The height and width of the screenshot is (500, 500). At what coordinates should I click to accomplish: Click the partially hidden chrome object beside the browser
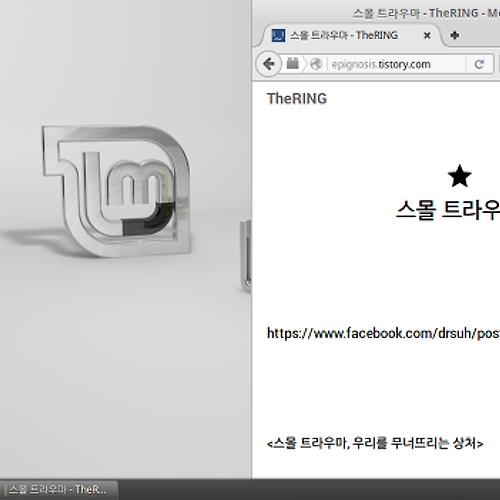246,256
